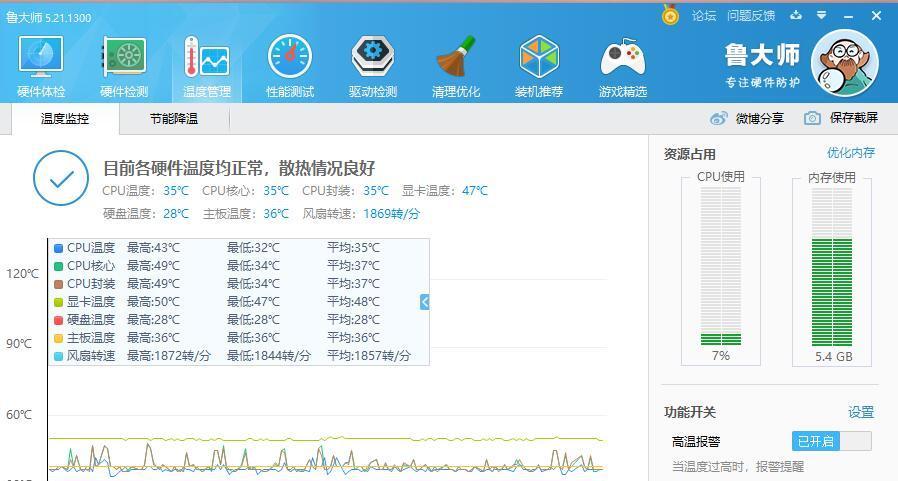Click the brown CPU封装 legend swatch

click(x=58, y=284)
